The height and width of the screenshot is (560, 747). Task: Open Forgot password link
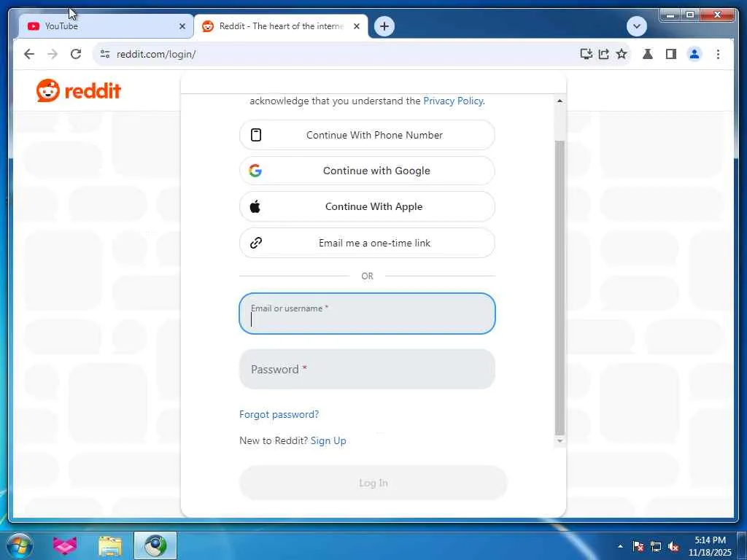279,414
